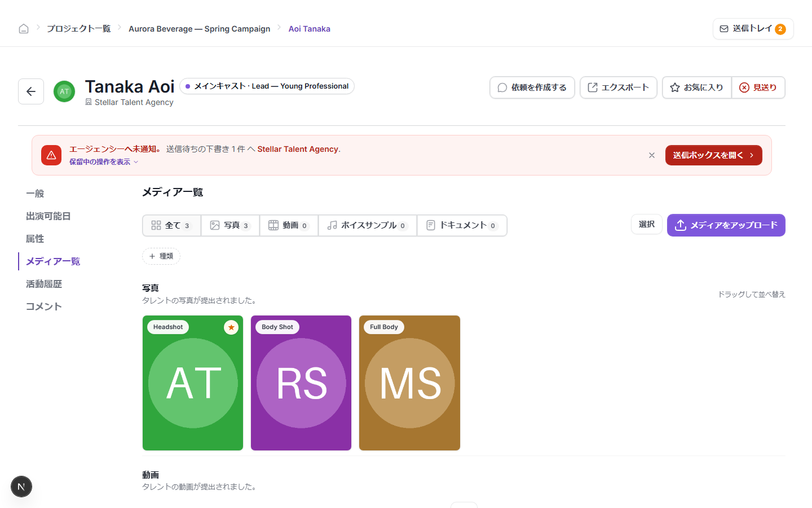The height and width of the screenshot is (508, 812).
Task: Select the 全て media filter tab
Action: [x=171, y=225]
